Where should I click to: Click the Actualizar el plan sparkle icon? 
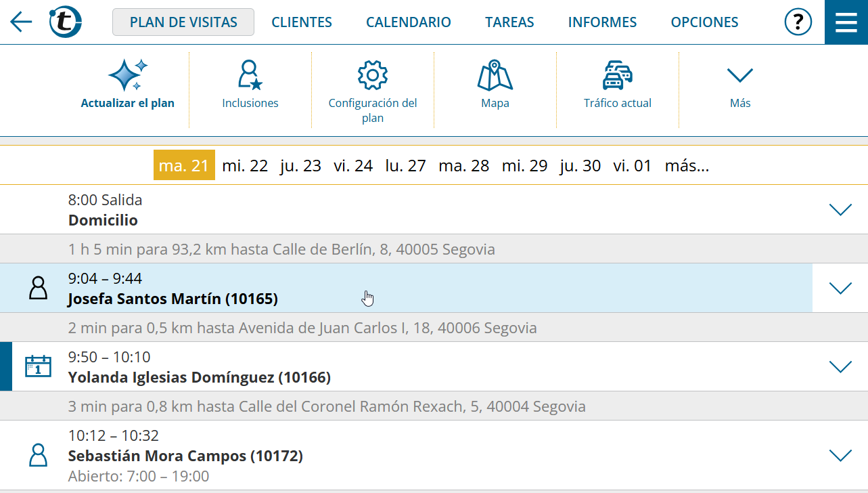click(x=128, y=75)
